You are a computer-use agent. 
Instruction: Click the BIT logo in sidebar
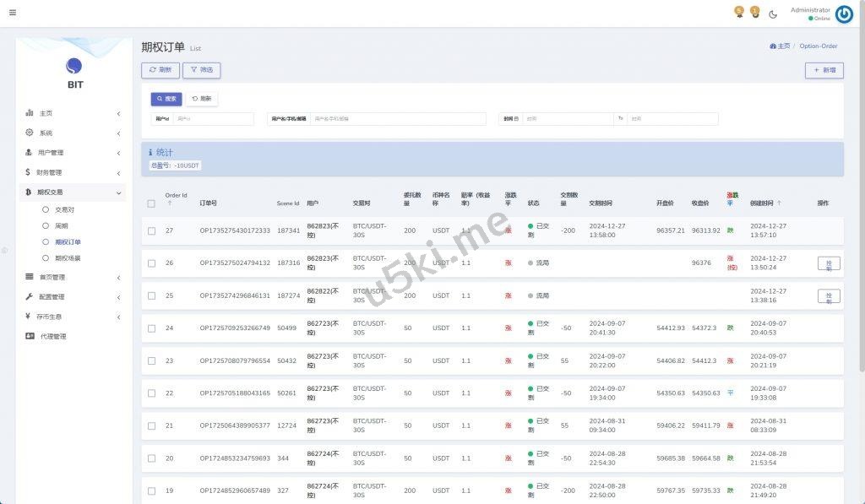coord(74,66)
